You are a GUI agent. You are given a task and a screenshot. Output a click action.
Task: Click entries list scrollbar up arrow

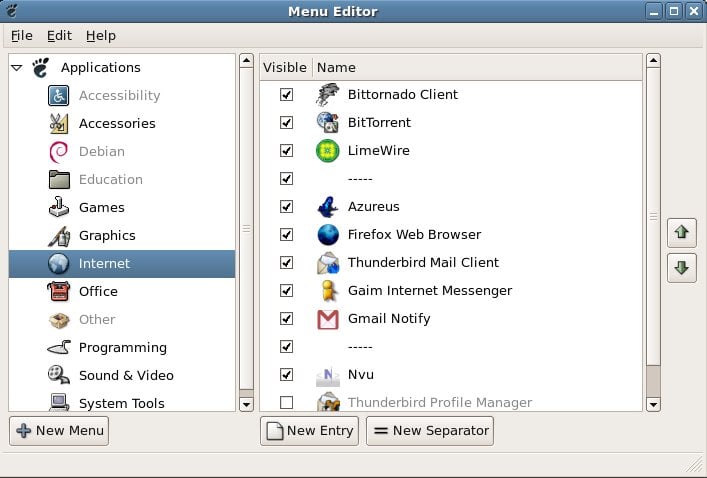[x=653, y=60]
